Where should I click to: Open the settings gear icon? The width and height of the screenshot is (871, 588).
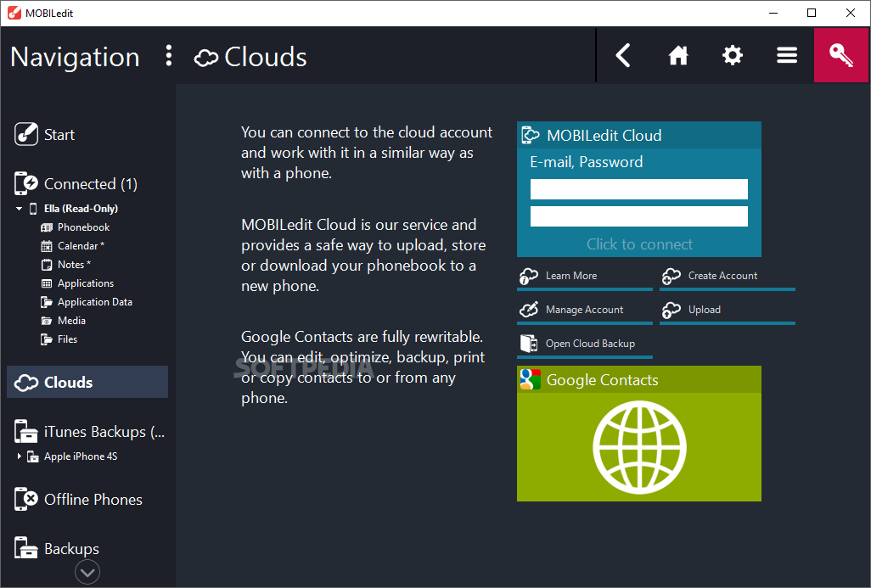tap(732, 55)
